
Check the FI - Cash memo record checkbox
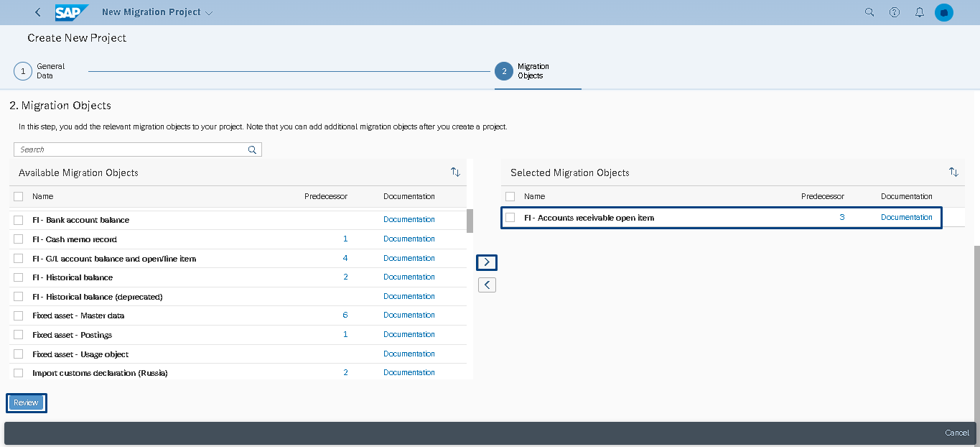pyautogui.click(x=19, y=239)
